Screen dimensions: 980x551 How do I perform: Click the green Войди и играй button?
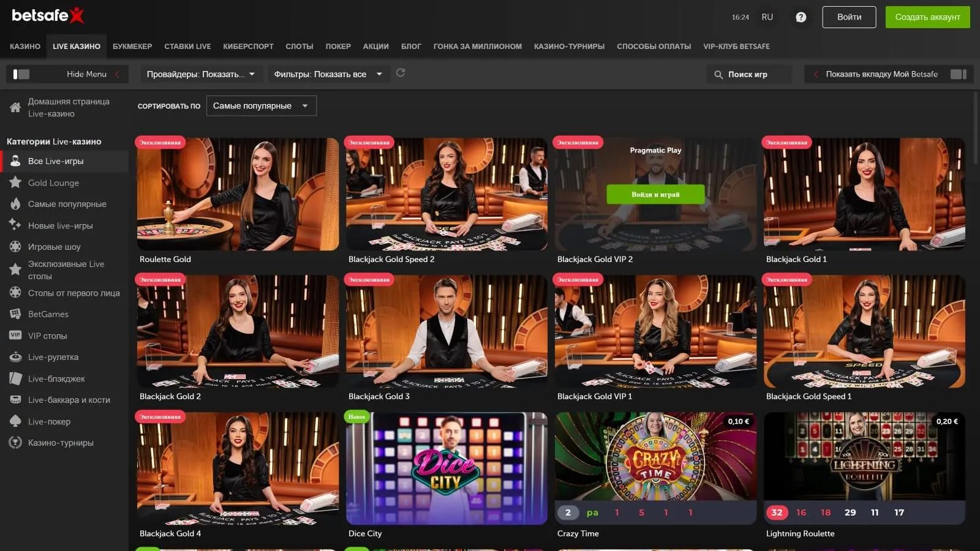pos(655,194)
